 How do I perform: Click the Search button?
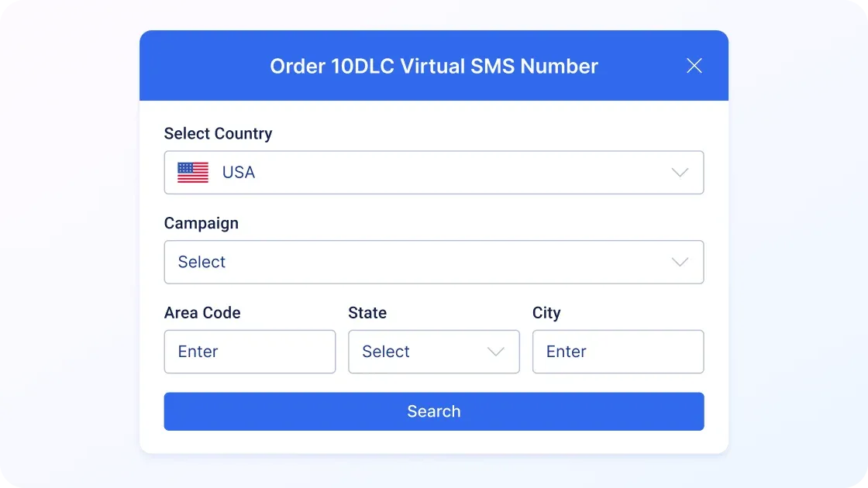(x=434, y=411)
